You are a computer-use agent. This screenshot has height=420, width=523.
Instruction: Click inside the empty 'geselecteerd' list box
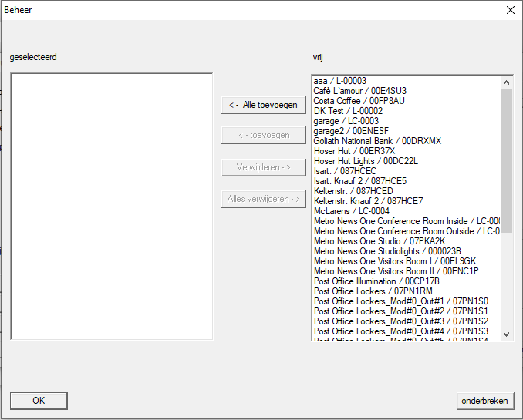(111, 206)
